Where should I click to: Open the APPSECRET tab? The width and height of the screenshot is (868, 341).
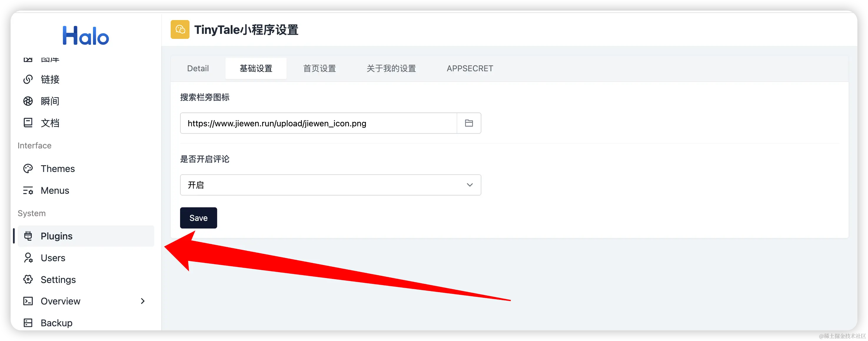pos(470,69)
